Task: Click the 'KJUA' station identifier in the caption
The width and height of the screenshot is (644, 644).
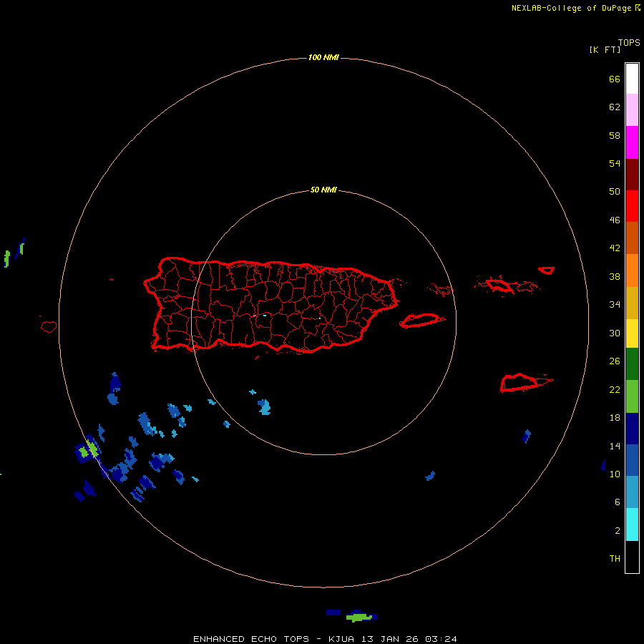Action: [342, 639]
